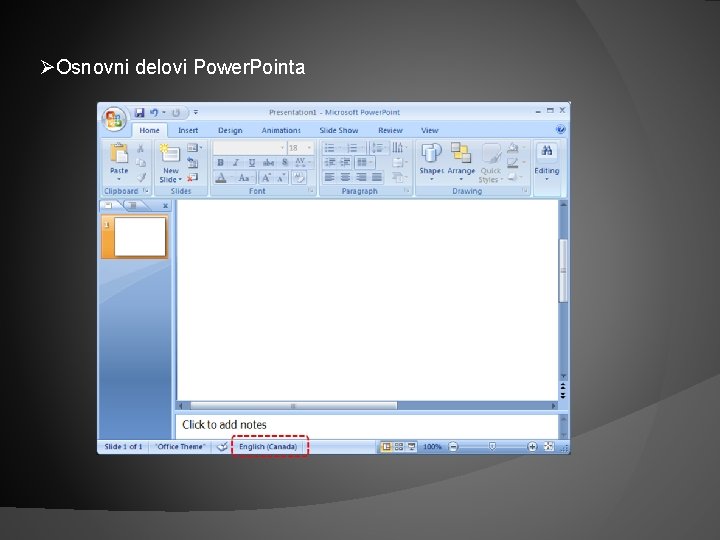Click the blue Help question mark icon
This screenshot has width=720, height=540.
pyautogui.click(x=560, y=129)
